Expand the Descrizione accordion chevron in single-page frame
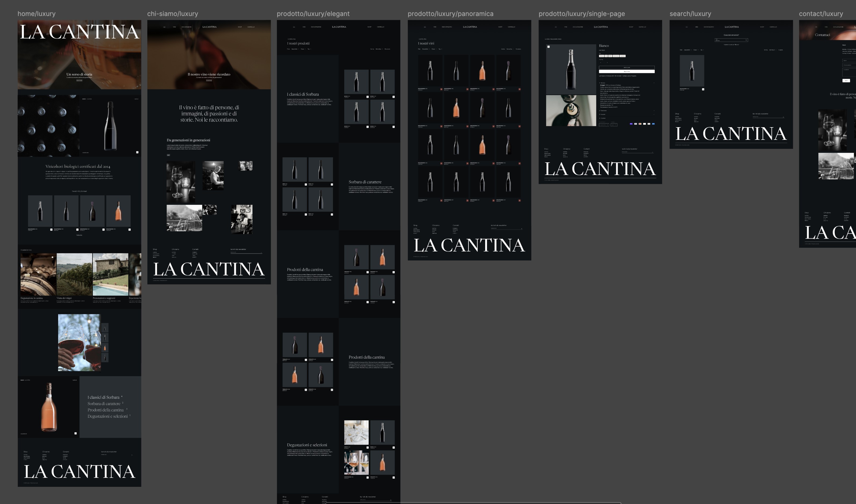Image resolution: width=856 pixels, height=504 pixels. pos(654,111)
